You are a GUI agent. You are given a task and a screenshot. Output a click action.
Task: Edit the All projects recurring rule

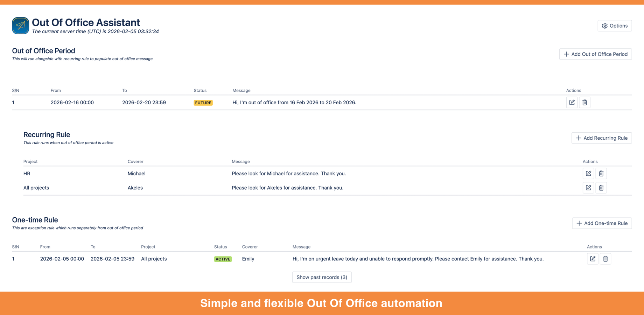pyautogui.click(x=588, y=188)
